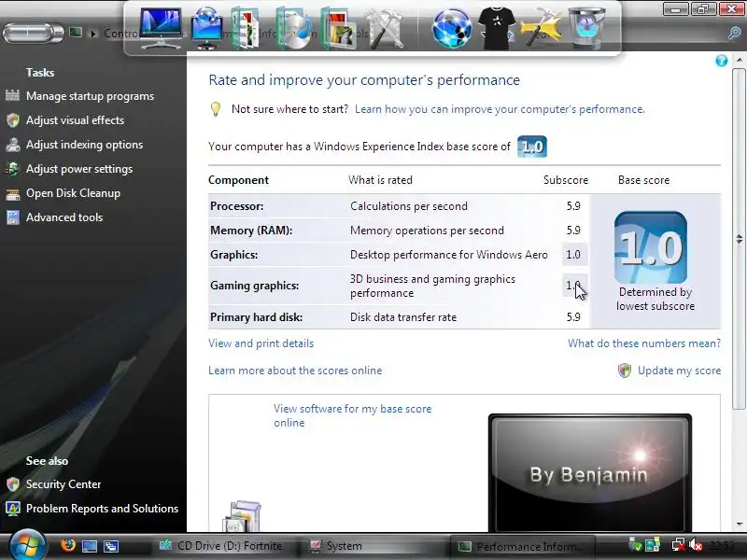Viewport: 747px width, 560px height.
Task: Click the software box icon at bottom
Action: pyautogui.click(x=242, y=516)
